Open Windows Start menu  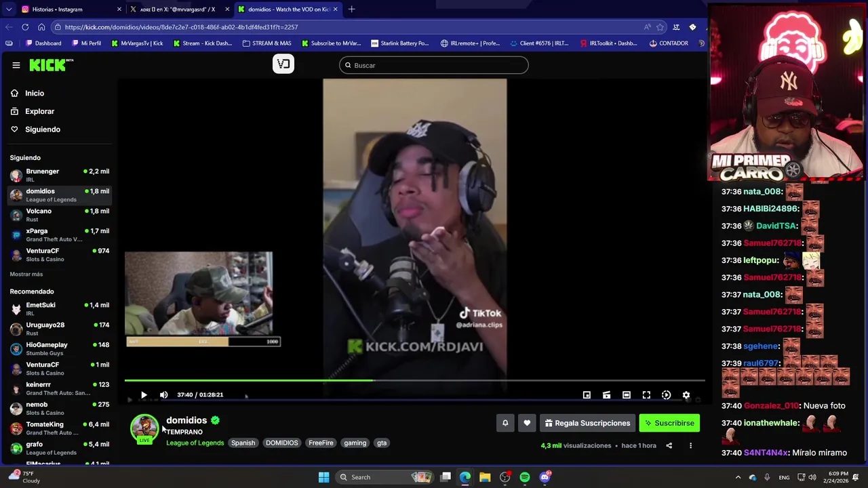(323, 477)
